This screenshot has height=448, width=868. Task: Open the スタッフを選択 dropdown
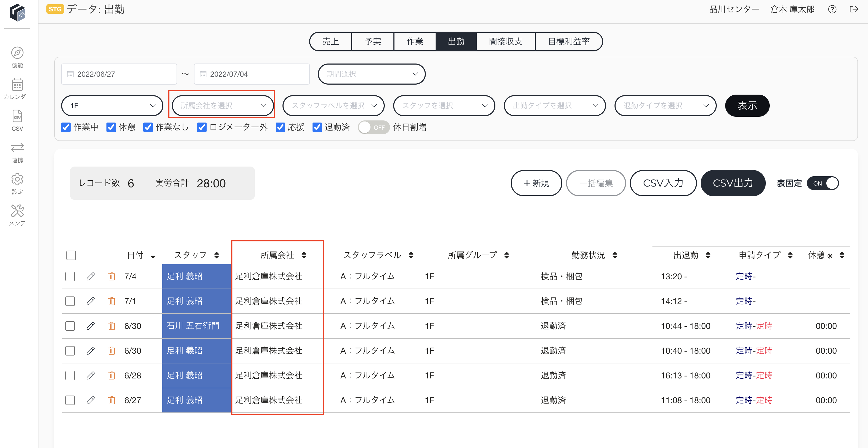coord(444,106)
